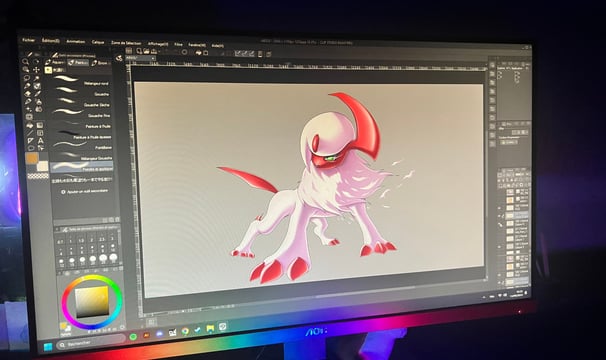Select the cream sub drawing color swatch
606x360 pixels.
coord(43,166)
